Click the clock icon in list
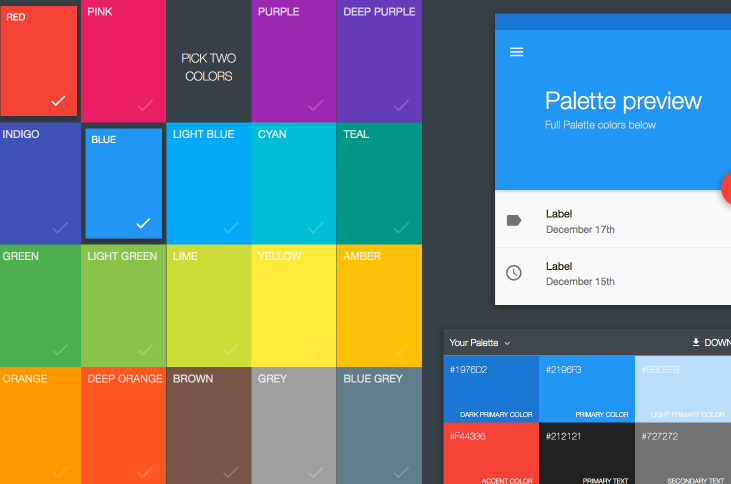This screenshot has height=484, width=731. 514,273
